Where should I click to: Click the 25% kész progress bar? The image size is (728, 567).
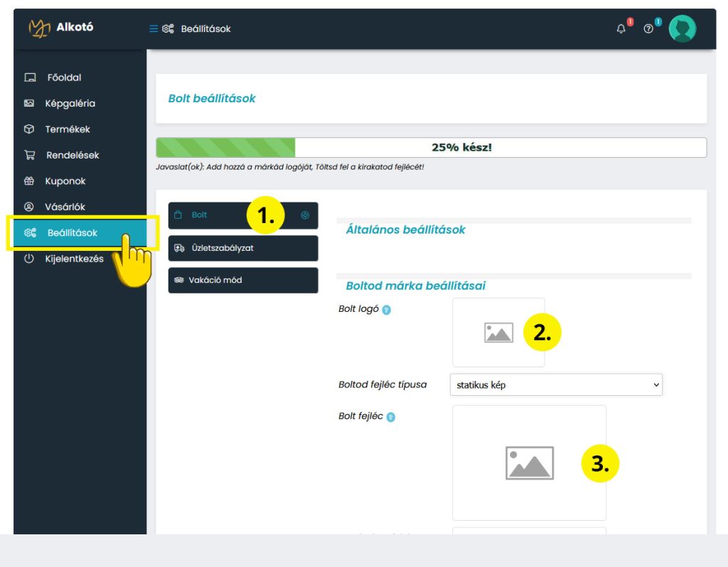click(x=431, y=148)
